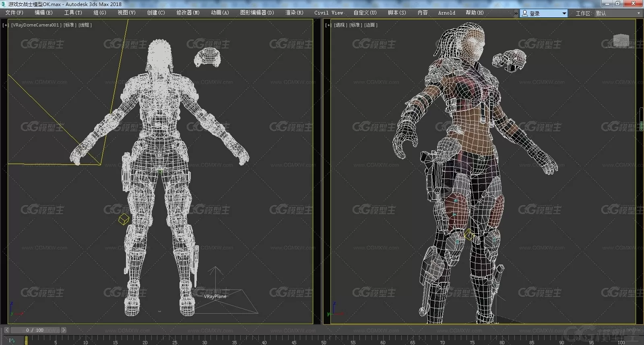Step time slider to next frame
Screen dimensions: 644x345
(63, 330)
